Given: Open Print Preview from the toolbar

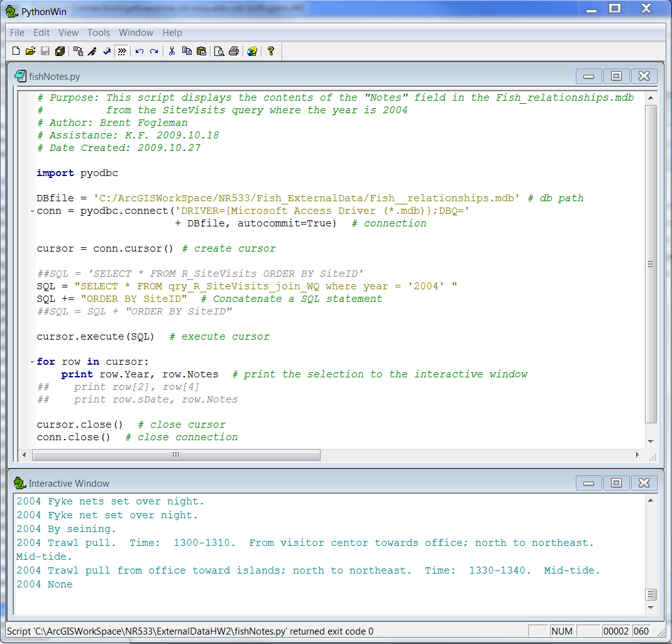Looking at the screenshot, I should tap(219, 52).
